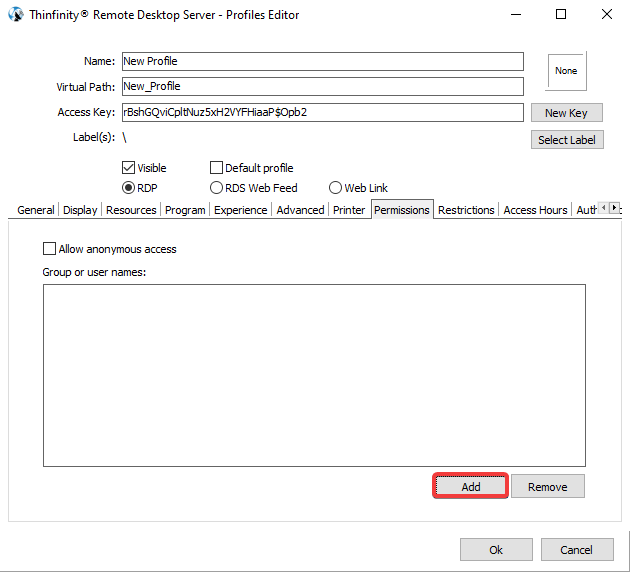
Task: Switch to the Access Hours tab
Action: [x=535, y=210]
